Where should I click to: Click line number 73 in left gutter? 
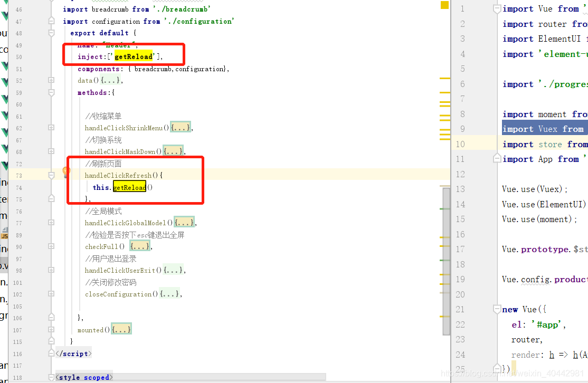pyautogui.click(x=19, y=175)
